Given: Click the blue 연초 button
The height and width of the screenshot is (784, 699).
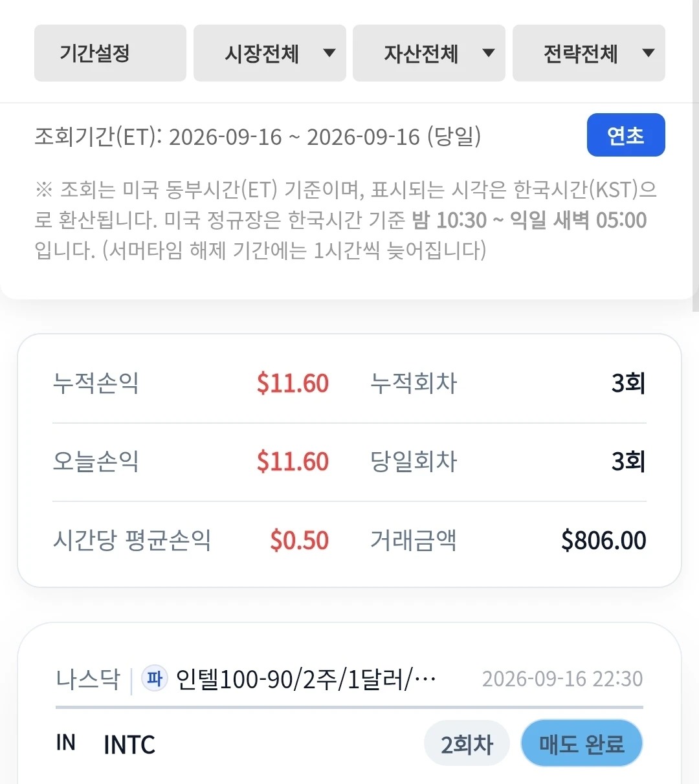Looking at the screenshot, I should pyautogui.click(x=626, y=135).
